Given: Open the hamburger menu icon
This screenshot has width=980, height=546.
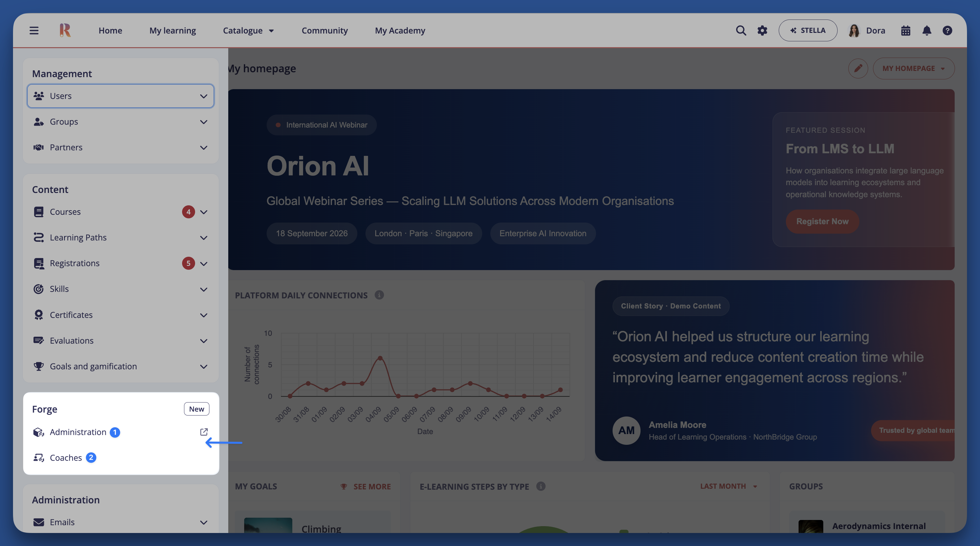Looking at the screenshot, I should click(34, 31).
